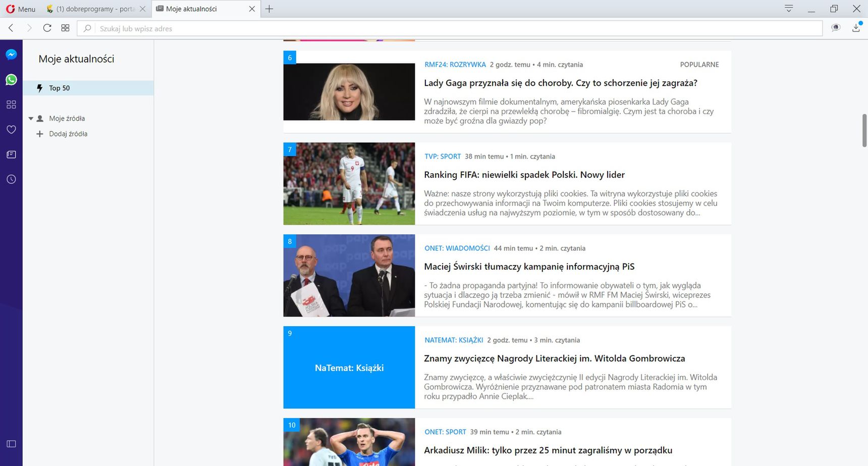Click the TVP: SPORT source link

[x=443, y=157]
